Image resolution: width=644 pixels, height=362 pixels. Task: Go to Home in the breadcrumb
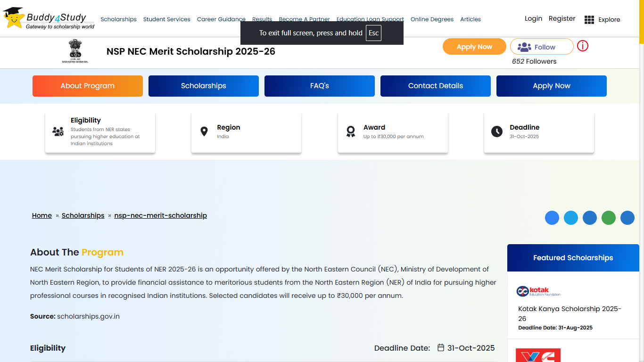tap(42, 215)
